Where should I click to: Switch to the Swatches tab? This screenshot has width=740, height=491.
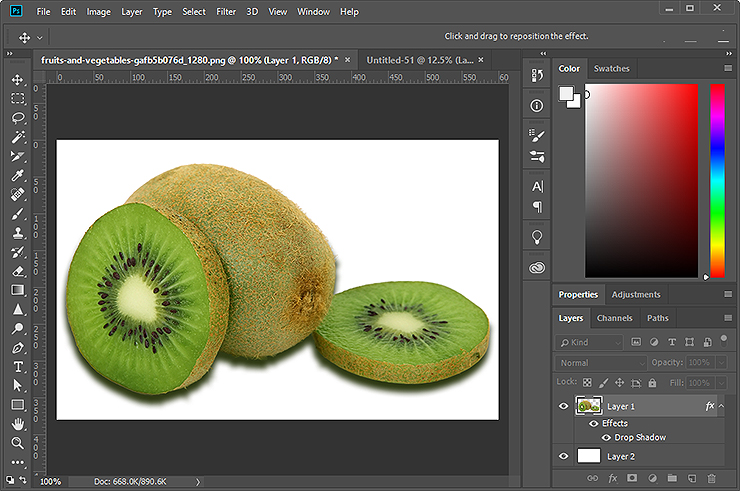coord(611,69)
